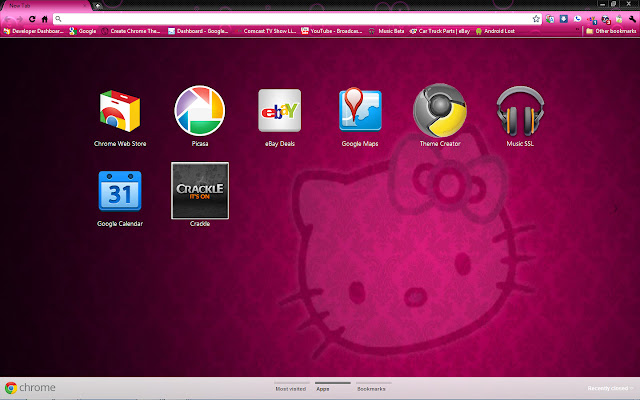Open the YouTube - Broadcast bookmark
The height and width of the screenshot is (400, 640).
tap(332, 31)
